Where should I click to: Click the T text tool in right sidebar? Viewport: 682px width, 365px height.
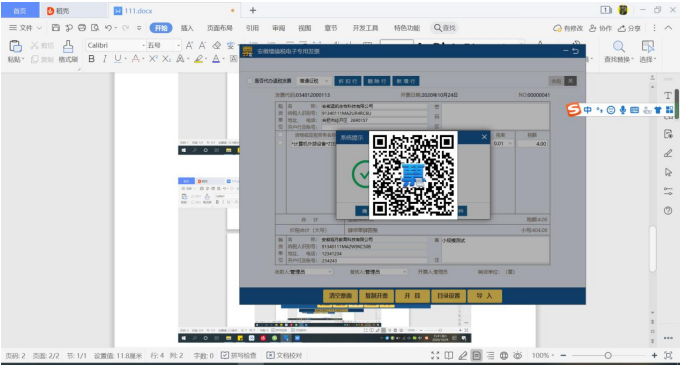(669, 96)
